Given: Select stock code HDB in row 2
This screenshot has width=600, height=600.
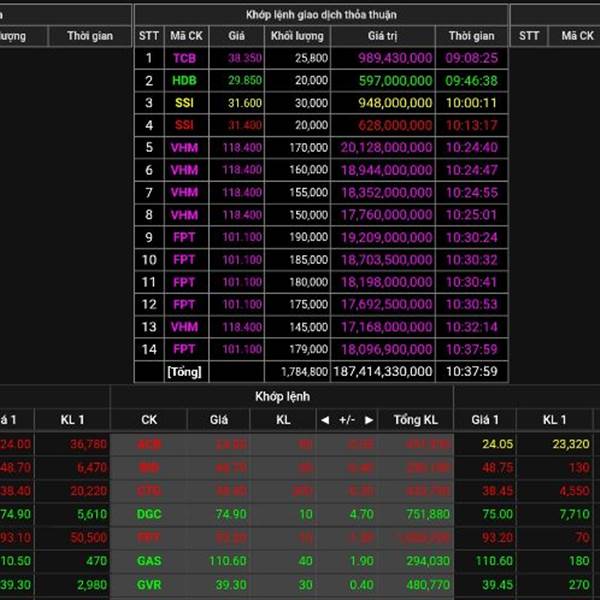Looking at the screenshot, I should click(184, 80).
